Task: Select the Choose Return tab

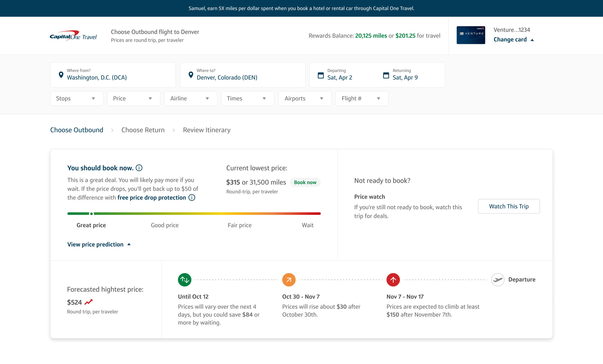Action: [143, 130]
